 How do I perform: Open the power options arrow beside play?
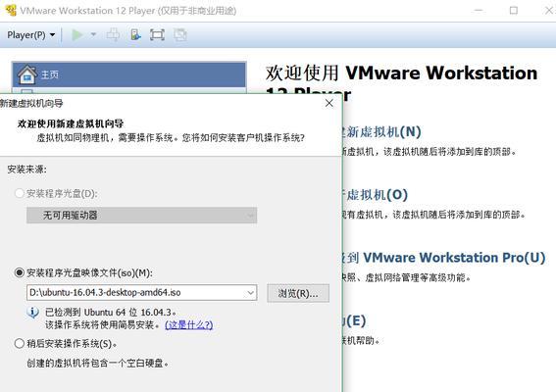pos(93,34)
